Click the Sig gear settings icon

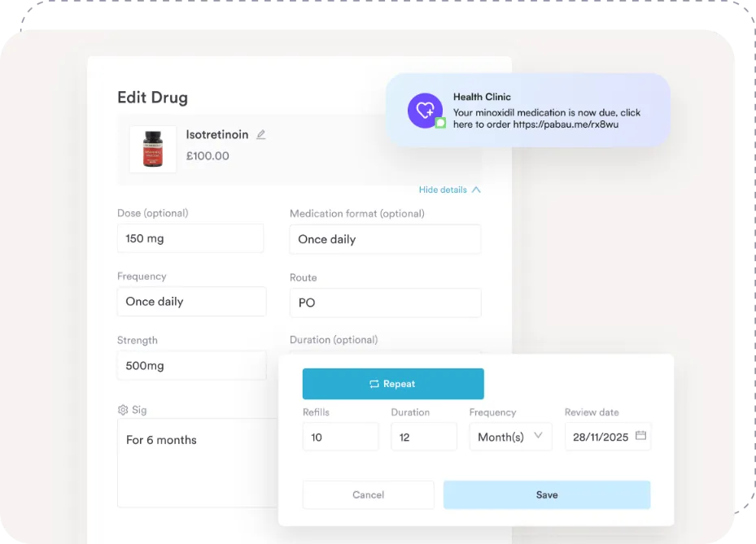[123, 410]
